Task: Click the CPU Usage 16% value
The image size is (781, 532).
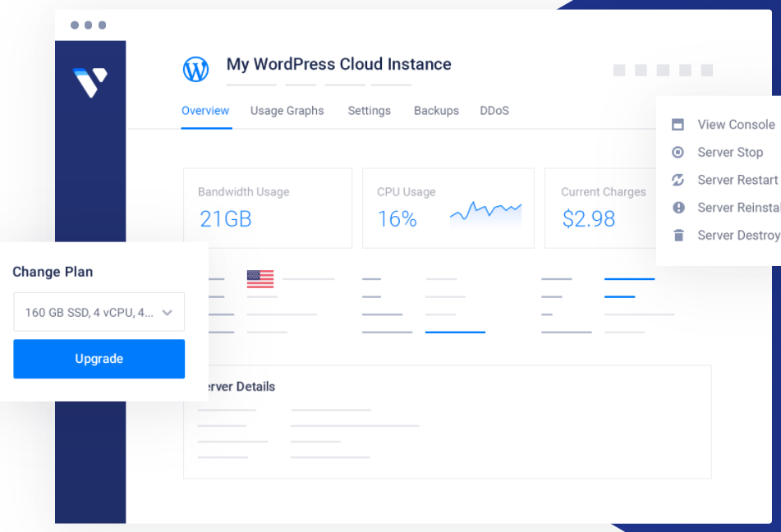Action: point(397,219)
